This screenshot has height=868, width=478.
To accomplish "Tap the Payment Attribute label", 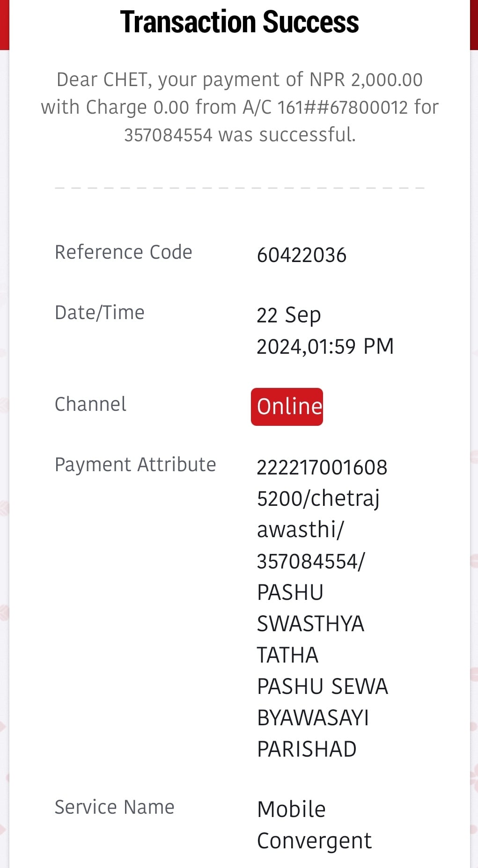I will click(135, 465).
